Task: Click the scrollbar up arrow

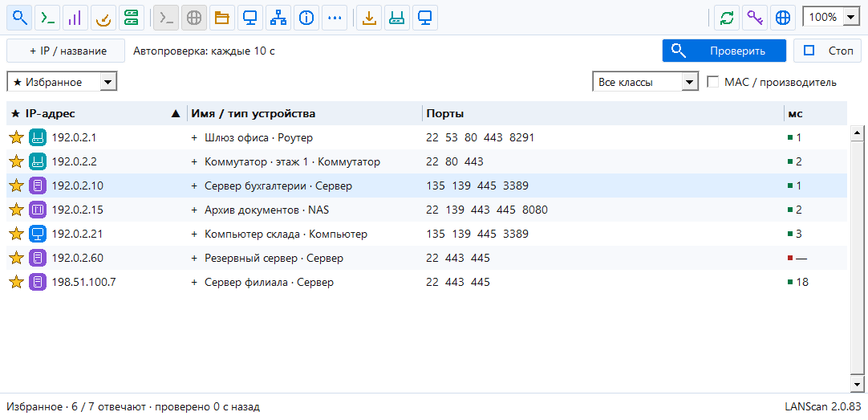Action: click(857, 133)
